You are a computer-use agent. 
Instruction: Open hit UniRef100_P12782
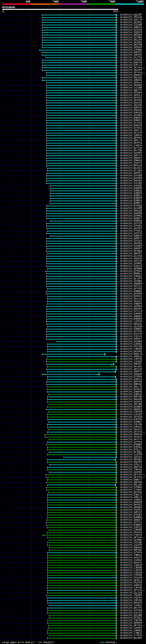pyautogui.click(x=131, y=58)
